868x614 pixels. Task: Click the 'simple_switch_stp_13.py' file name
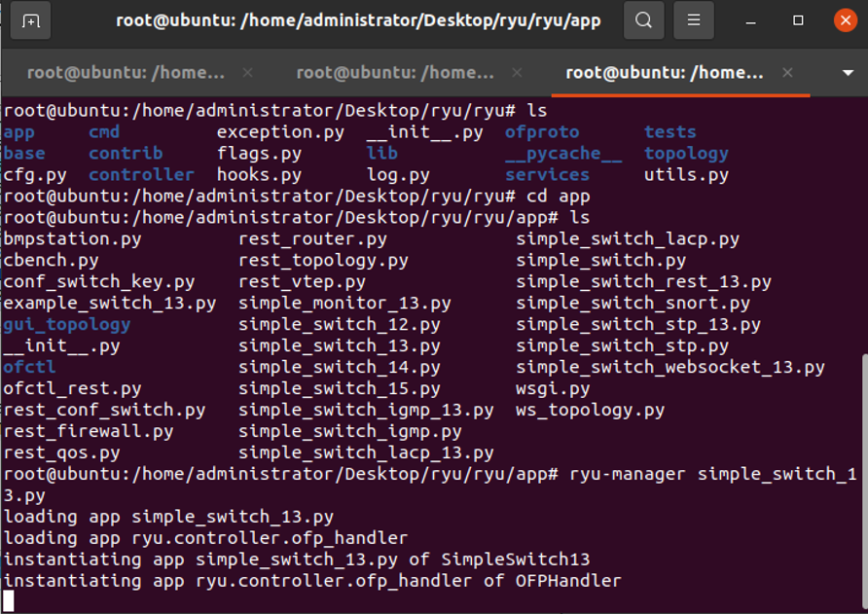coord(638,324)
